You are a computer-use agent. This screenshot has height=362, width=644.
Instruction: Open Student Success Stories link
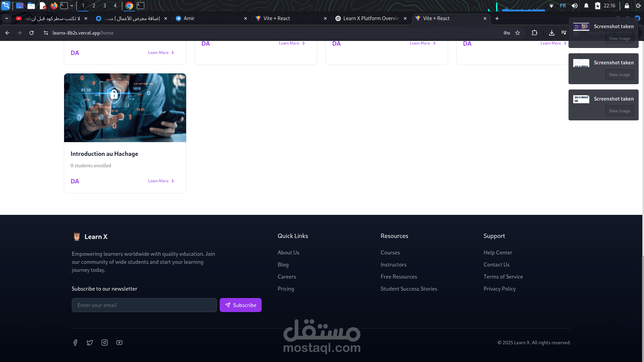[x=409, y=289]
